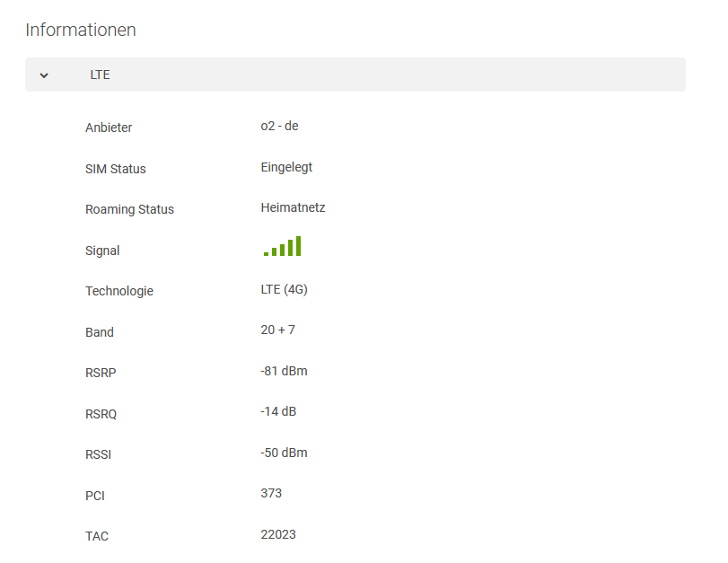
Task: Click the Signal label
Action: [x=102, y=251]
